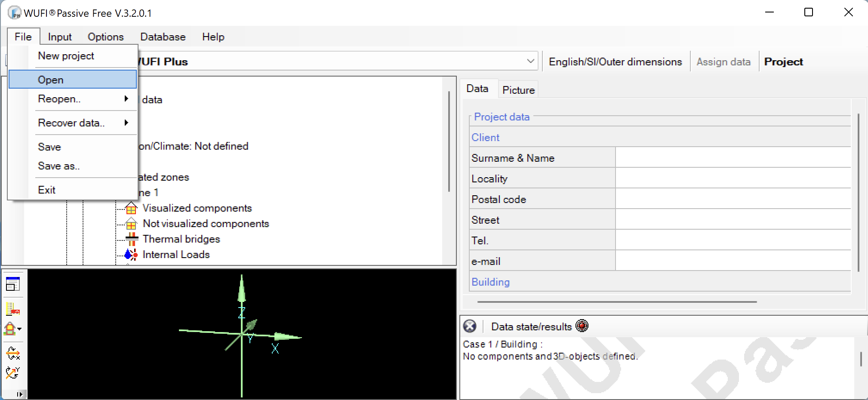
Task: Click the rotate around Y axis icon
Action: coord(13,372)
